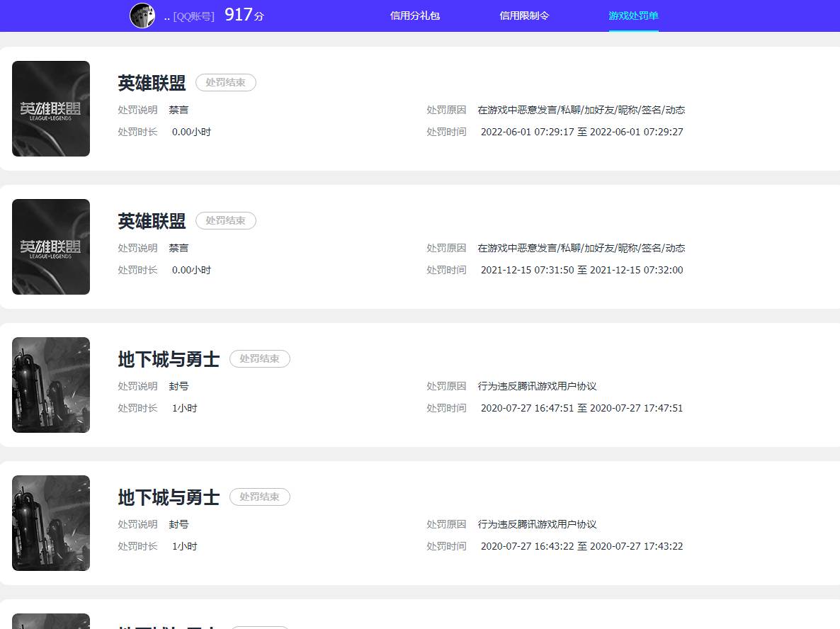Screen dimensions: 840x629
Task: Click the 处罚结束 badge on the first 英雄联盟 record
Action: (225, 82)
